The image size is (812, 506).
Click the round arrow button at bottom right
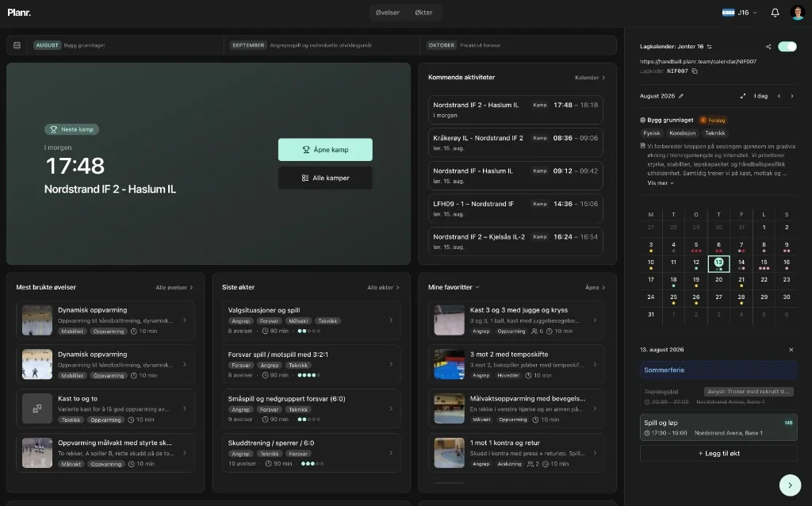click(x=790, y=485)
